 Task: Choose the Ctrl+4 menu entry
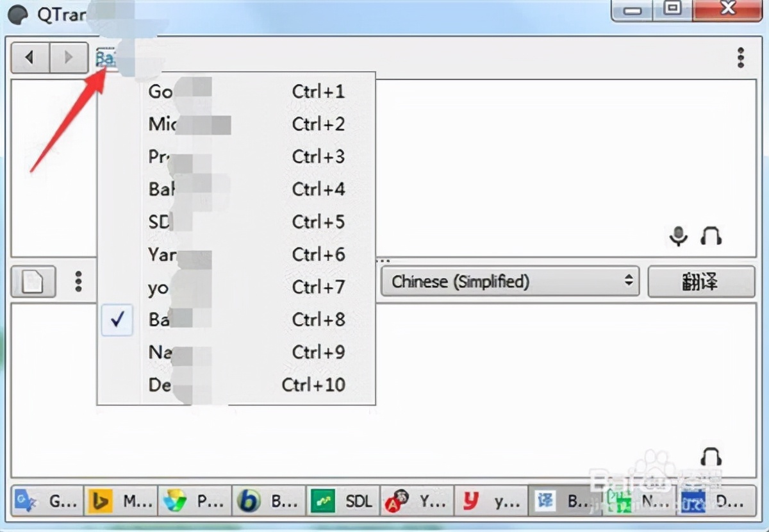point(236,190)
